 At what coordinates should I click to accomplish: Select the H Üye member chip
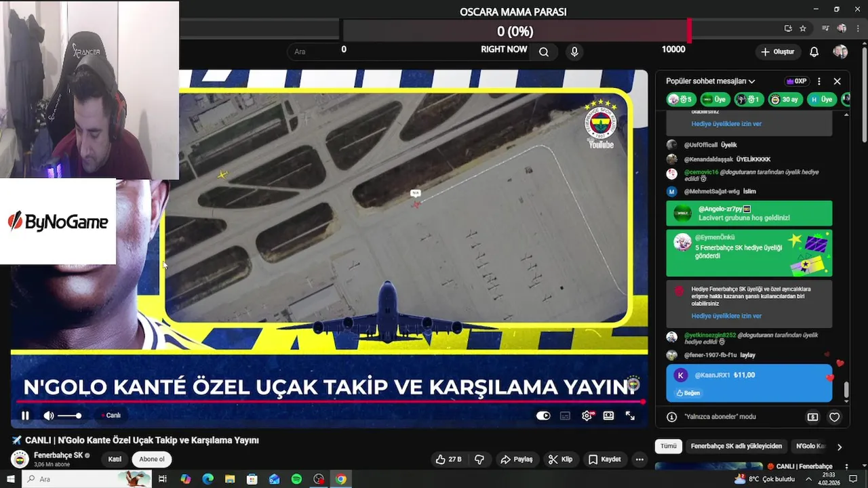(x=822, y=100)
